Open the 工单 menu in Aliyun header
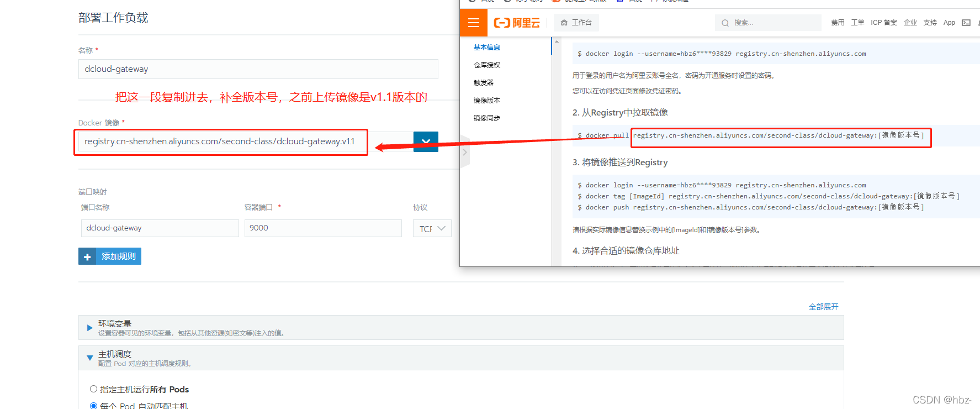Image resolution: width=980 pixels, height=409 pixels. 857,23
